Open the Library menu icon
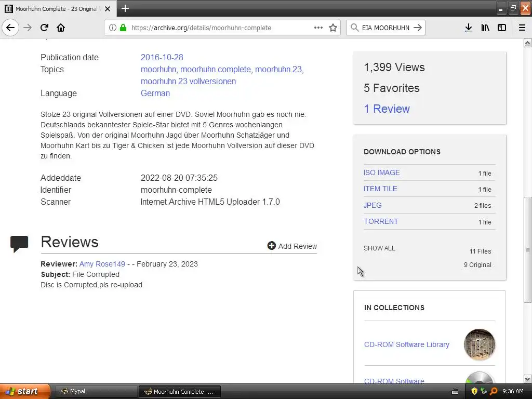 click(485, 28)
